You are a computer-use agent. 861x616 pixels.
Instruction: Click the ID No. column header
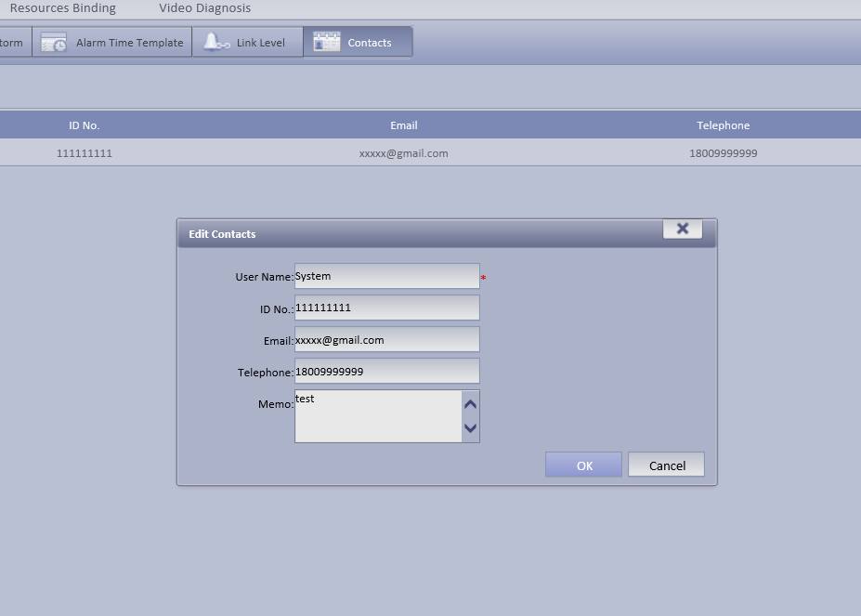point(84,125)
